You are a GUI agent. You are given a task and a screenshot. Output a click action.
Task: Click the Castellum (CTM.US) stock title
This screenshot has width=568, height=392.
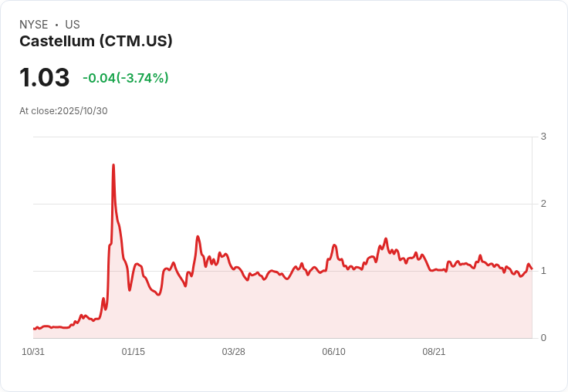96,41
